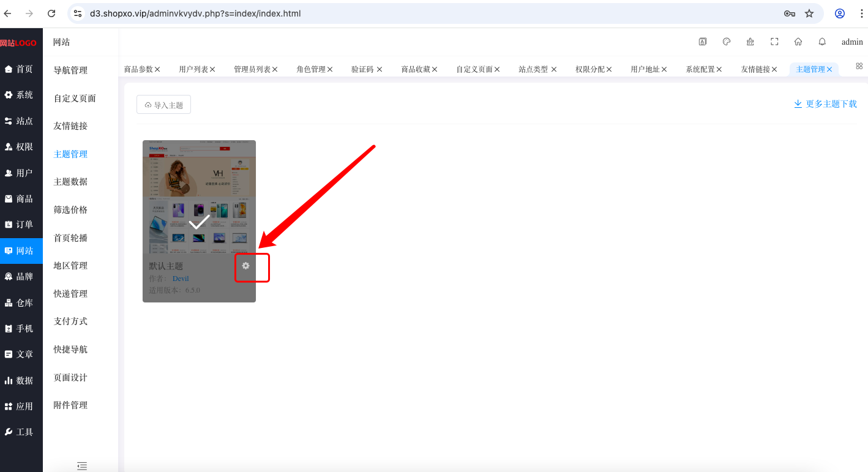This screenshot has width=868, height=472.
Task: Switch to the 用户列表 tab
Action: click(x=193, y=70)
